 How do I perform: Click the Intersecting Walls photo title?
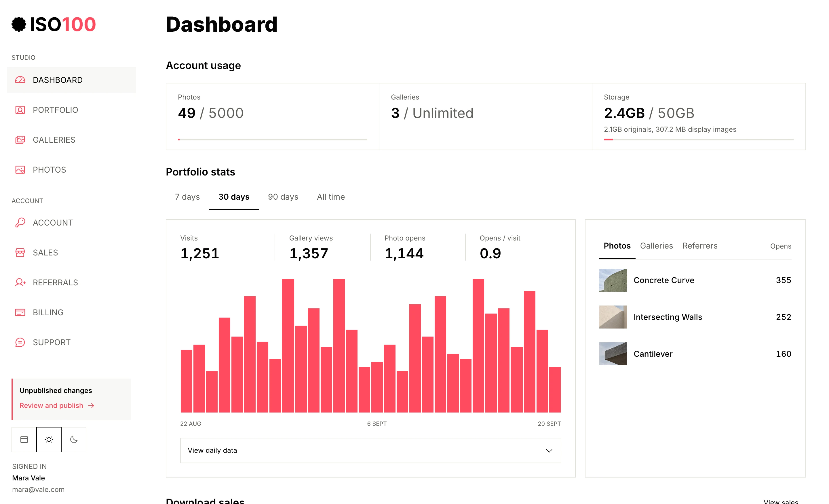coord(668,317)
